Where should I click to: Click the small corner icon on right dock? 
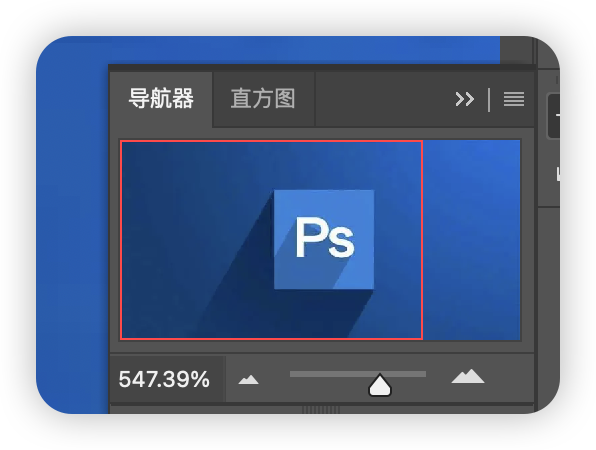click(x=558, y=174)
